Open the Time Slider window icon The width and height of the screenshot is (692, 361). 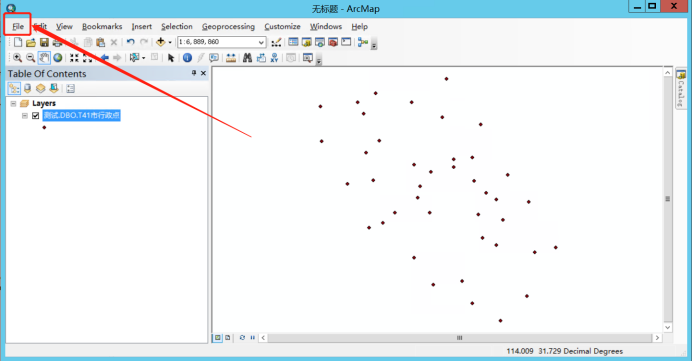click(291, 58)
